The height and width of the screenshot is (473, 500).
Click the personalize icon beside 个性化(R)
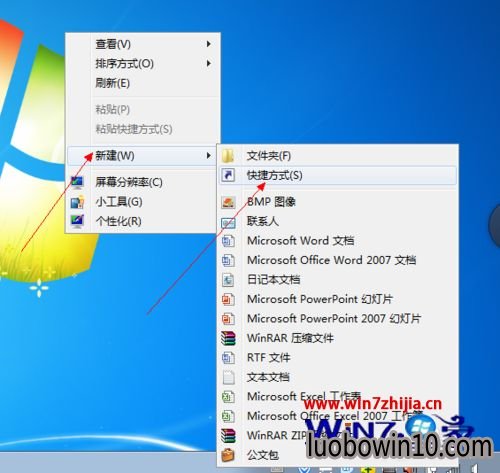[77, 221]
